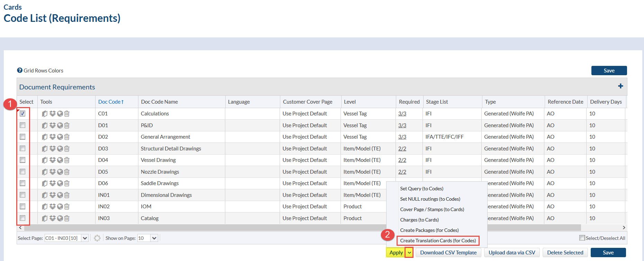The height and width of the screenshot is (261, 644).
Task: Click the copy pages icon in row C01
Action: [x=45, y=114]
